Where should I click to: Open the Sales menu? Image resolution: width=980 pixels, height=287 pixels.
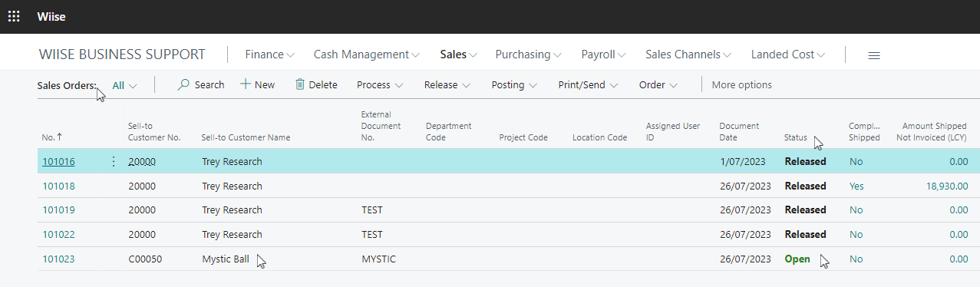tap(459, 54)
